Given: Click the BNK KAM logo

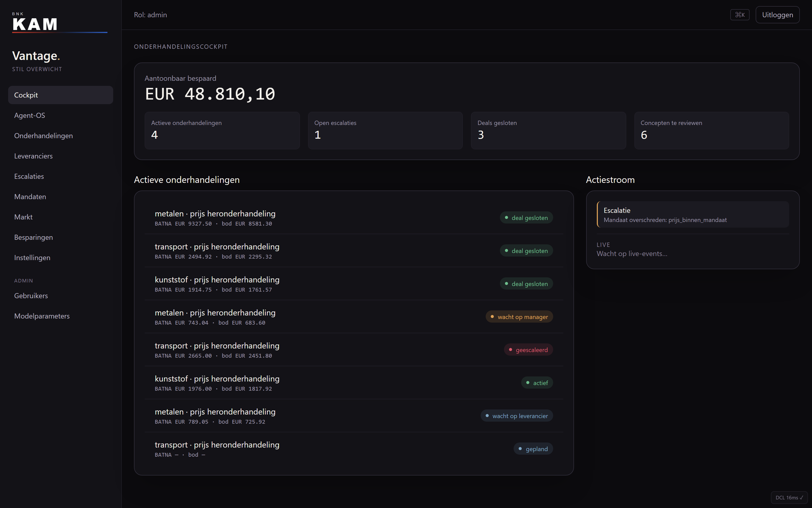Looking at the screenshot, I should tap(60, 23).
